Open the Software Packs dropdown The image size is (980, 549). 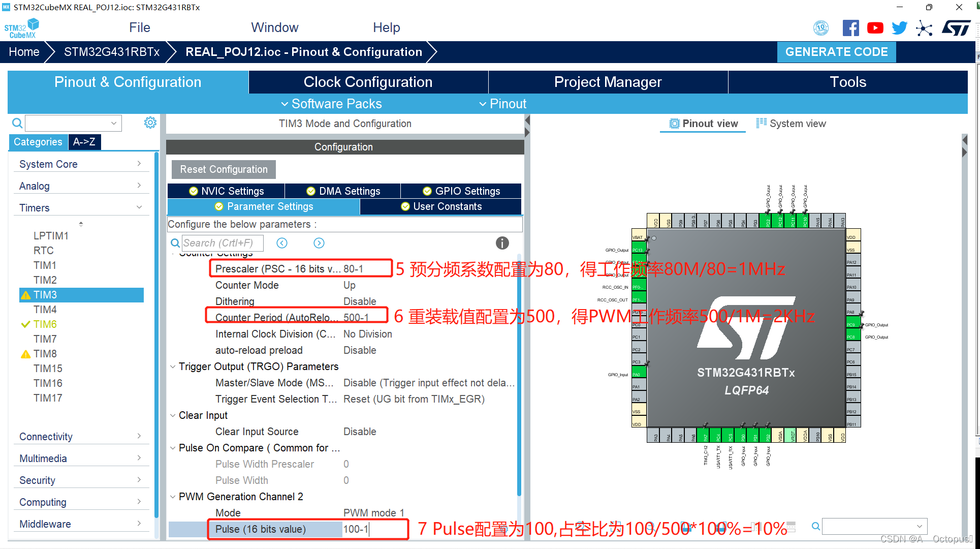[331, 104]
